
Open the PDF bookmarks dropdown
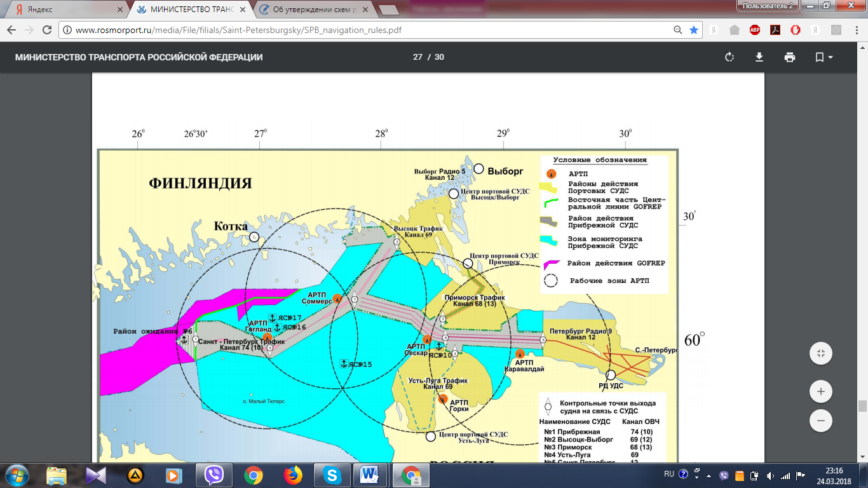pos(824,57)
